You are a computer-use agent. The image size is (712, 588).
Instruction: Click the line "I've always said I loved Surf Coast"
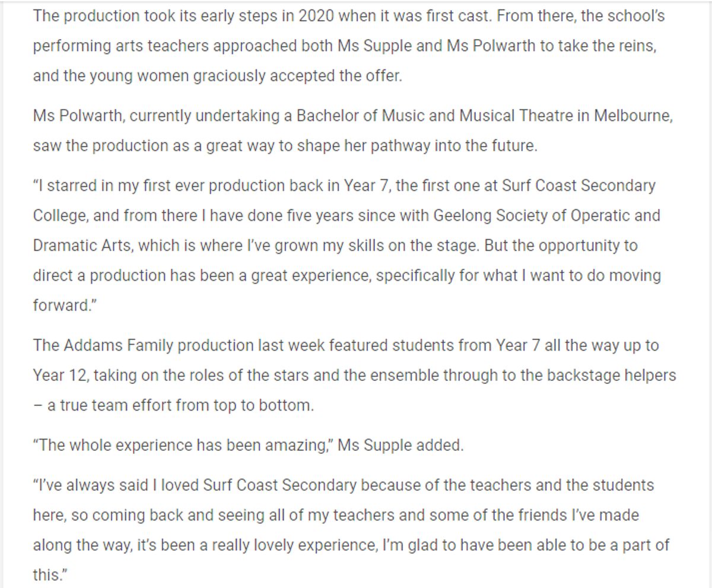point(343,485)
